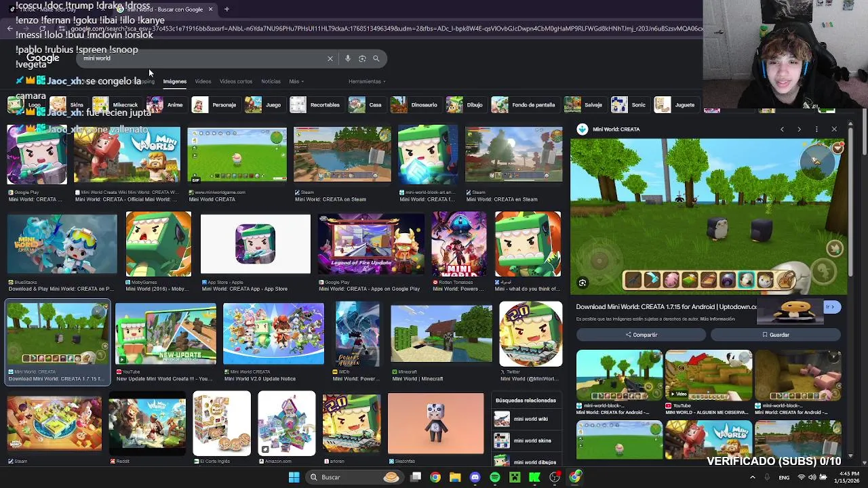Open three-dot options in the preview panel
Image resolution: width=868 pixels, height=488 pixels.
(816, 129)
